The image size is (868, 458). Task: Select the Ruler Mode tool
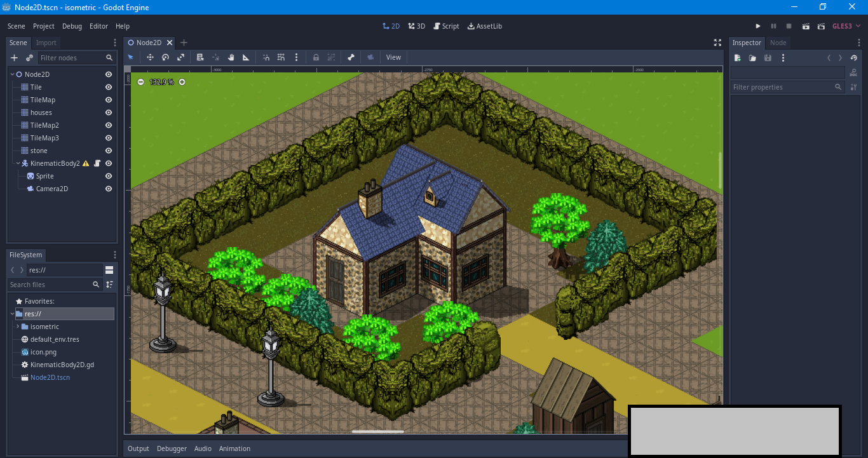tap(246, 57)
